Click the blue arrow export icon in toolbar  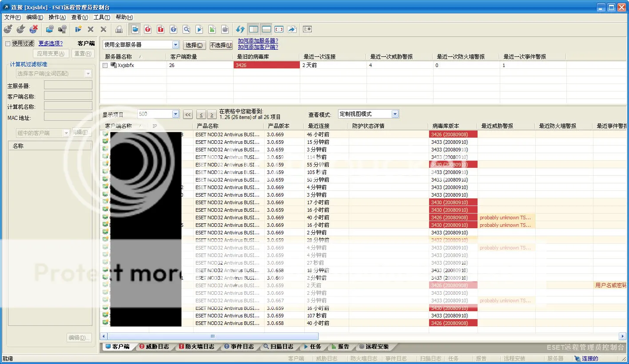coord(292,29)
